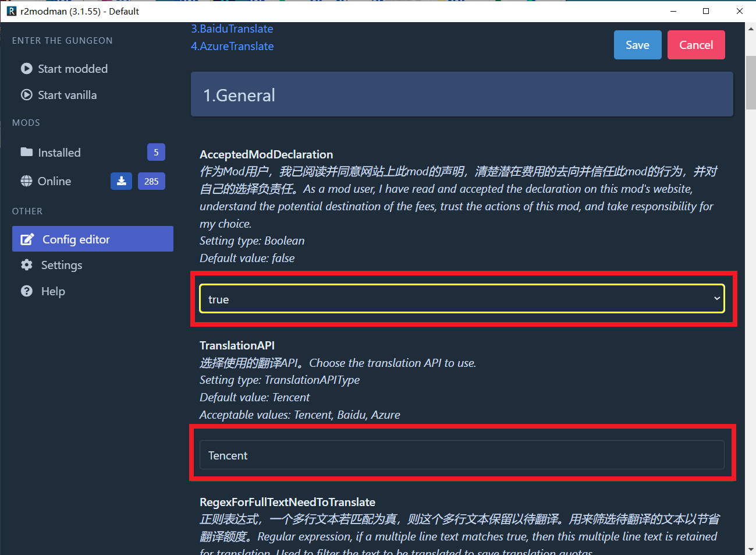Select the "TranslationAPI" setting title

pos(237,345)
